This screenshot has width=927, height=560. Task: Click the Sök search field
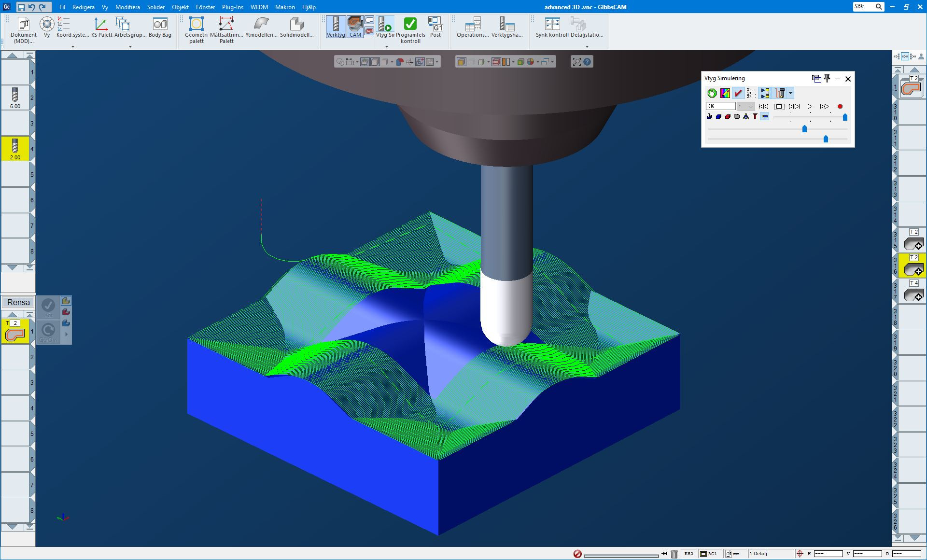868,7
